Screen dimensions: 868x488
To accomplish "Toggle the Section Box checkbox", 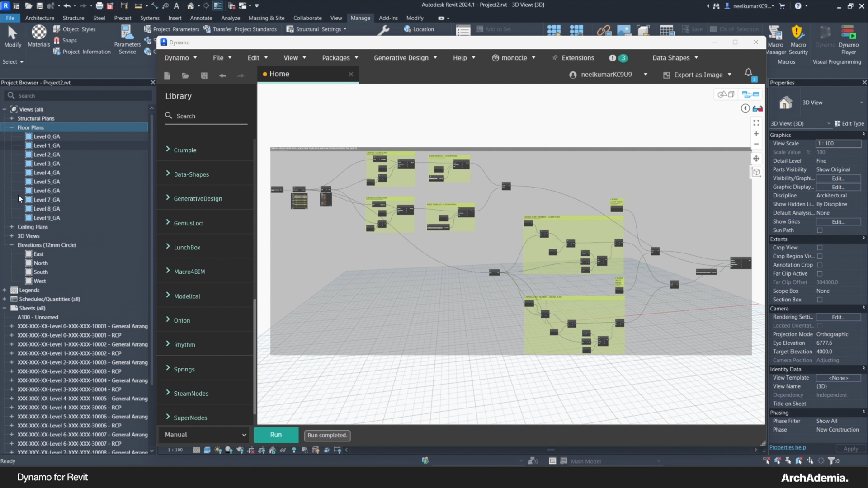I will 820,300.
